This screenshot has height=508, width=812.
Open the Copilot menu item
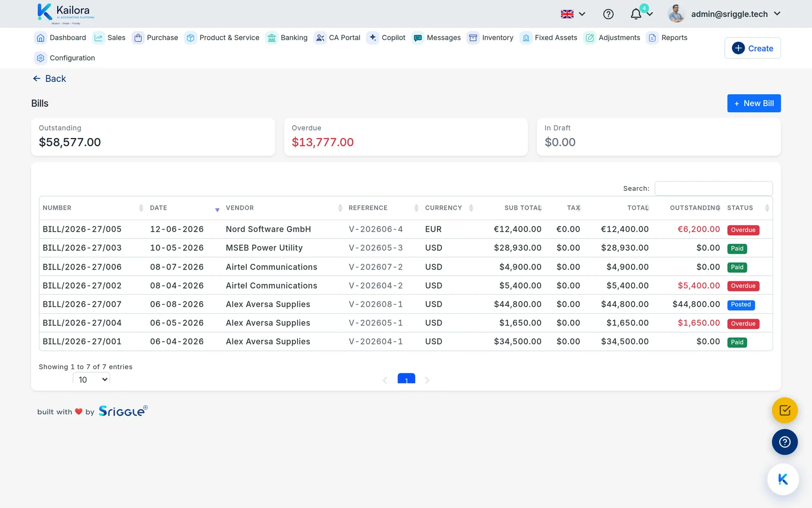click(386, 37)
